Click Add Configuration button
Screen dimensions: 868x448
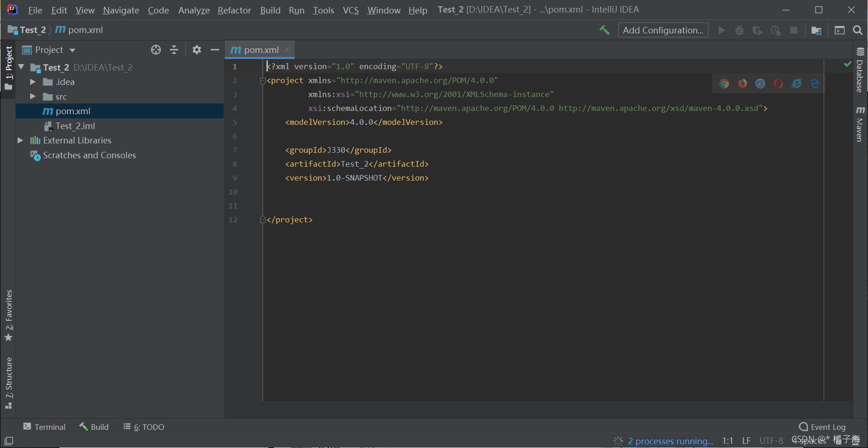663,30
